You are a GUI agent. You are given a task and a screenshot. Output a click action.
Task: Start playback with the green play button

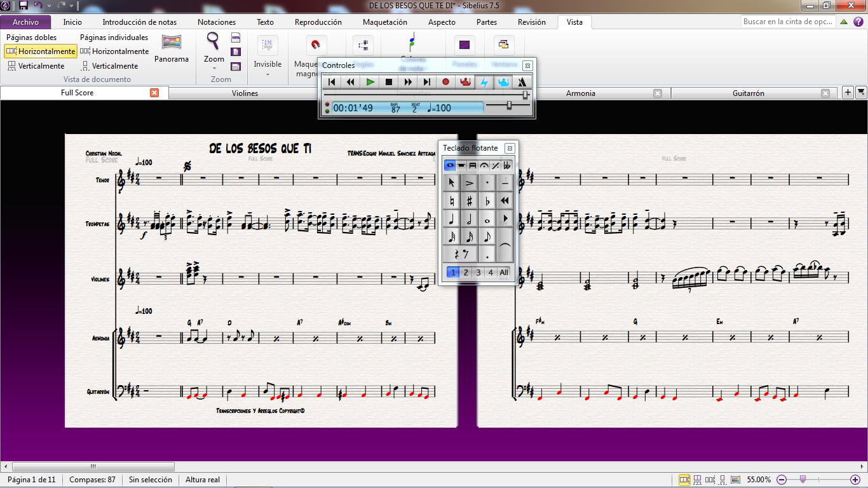(370, 82)
